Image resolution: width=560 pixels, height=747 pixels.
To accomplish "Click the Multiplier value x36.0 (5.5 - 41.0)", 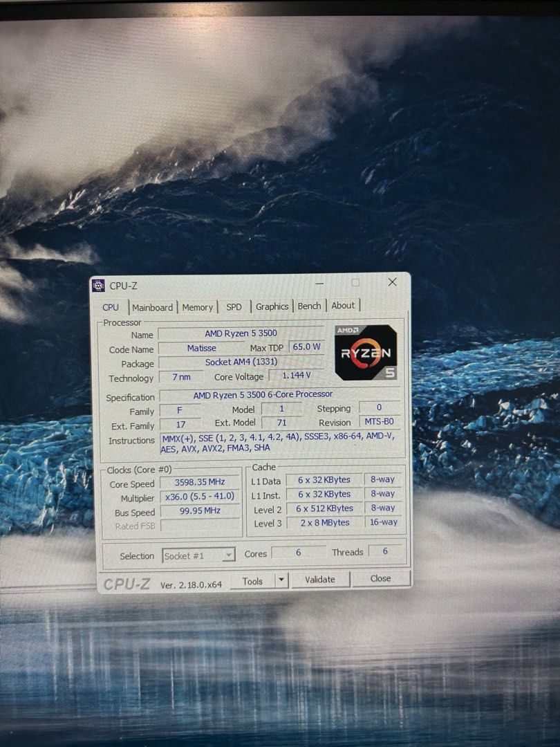I will pos(200,497).
